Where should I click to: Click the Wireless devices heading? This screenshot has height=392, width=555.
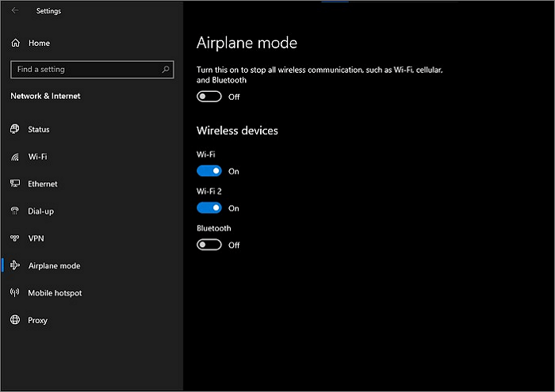(x=238, y=131)
